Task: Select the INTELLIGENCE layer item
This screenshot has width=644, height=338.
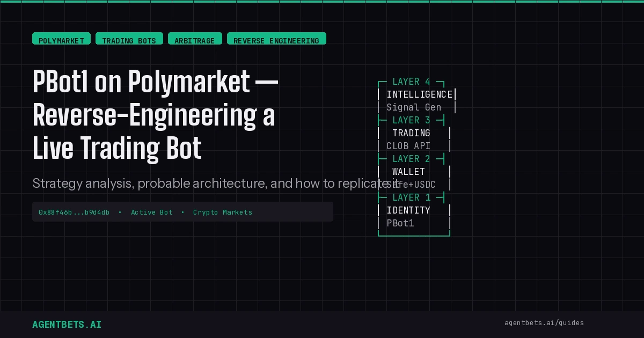Action: pyautogui.click(x=420, y=94)
